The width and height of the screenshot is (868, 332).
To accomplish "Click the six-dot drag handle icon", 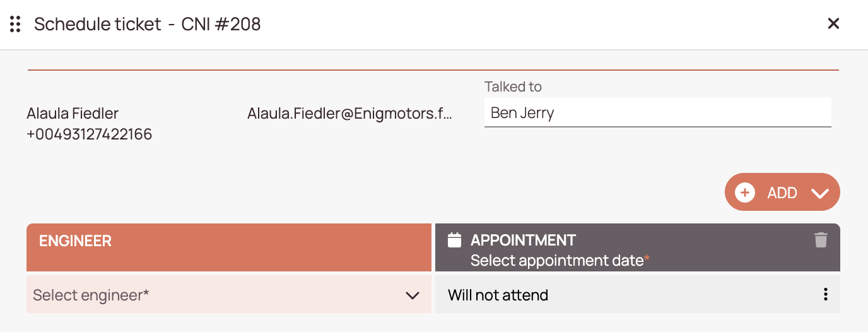I will [16, 25].
